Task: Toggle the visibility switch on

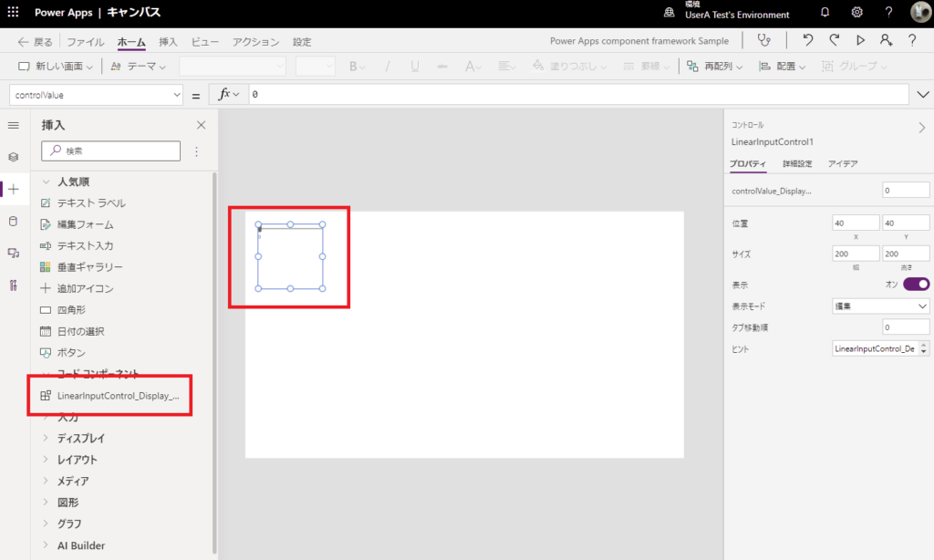Action: click(916, 285)
